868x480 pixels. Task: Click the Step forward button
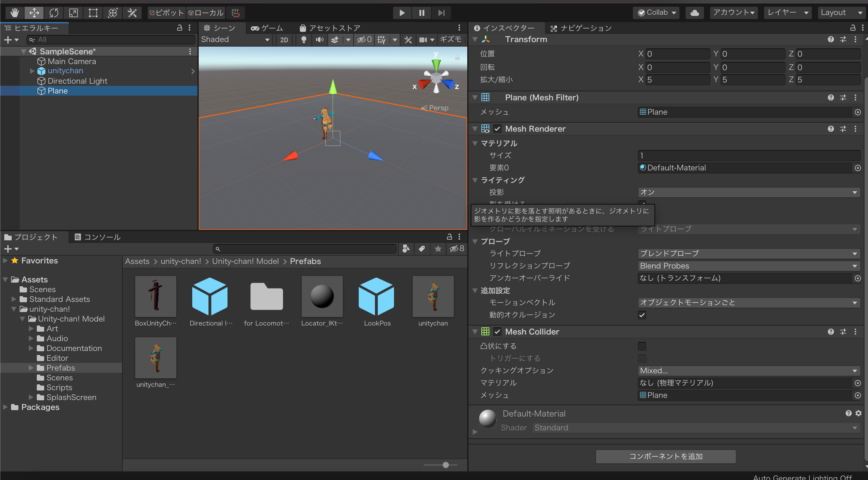(441, 13)
